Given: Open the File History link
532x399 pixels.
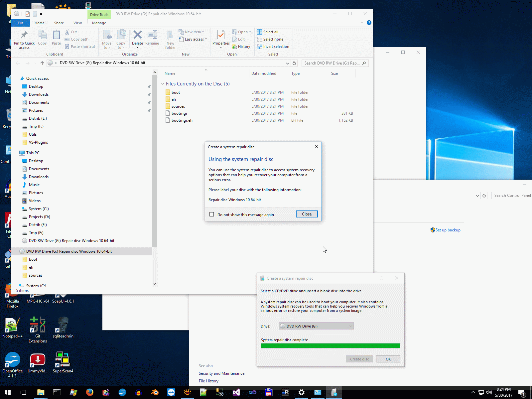Looking at the screenshot, I should click(x=208, y=381).
